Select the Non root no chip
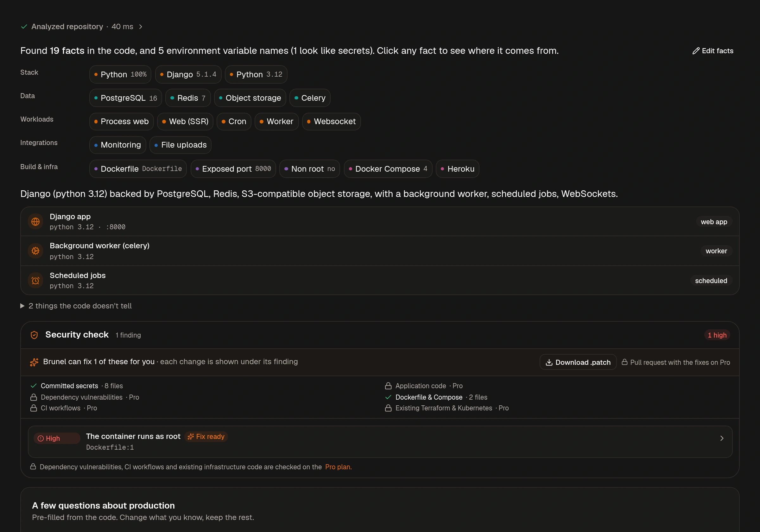The image size is (760, 532). (309, 169)
